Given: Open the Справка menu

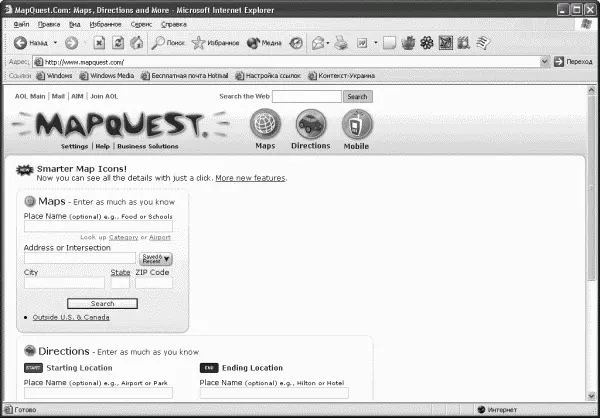Looking at the screenshot, I should click(174, 24).
